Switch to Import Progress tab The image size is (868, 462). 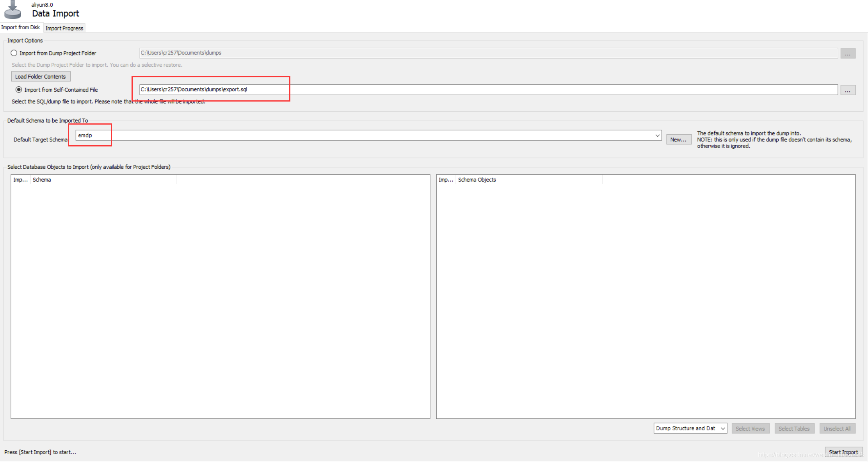tap(64, 28)
